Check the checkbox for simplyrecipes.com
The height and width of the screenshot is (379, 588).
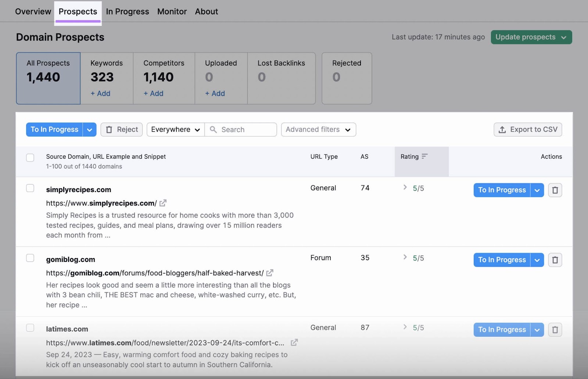tap(30, 188)
